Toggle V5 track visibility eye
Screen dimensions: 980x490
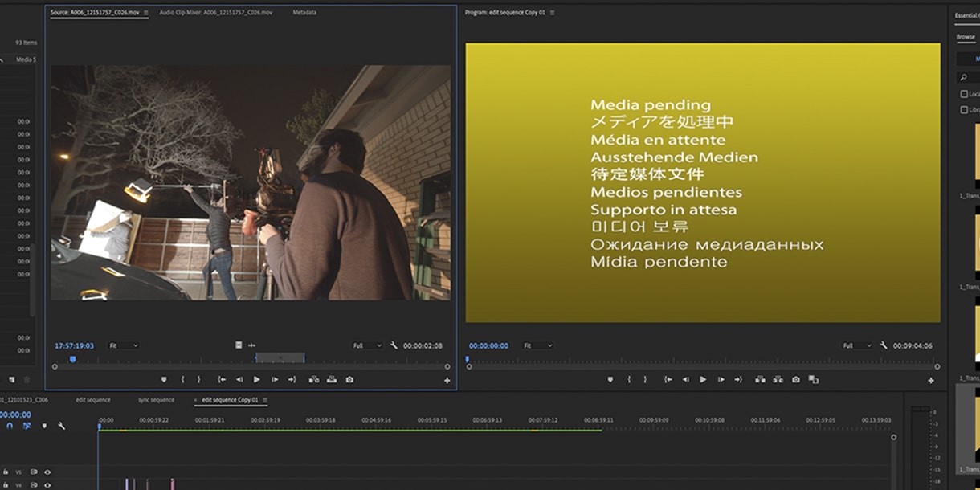point(47,472)
